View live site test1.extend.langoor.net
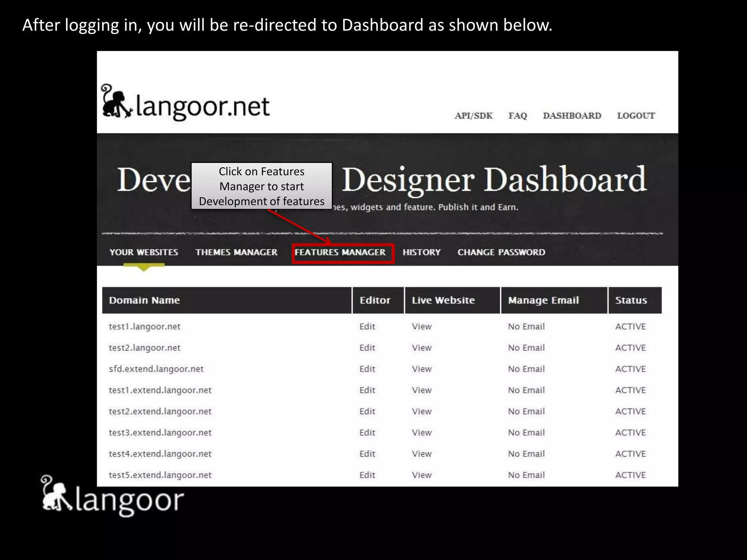The width and height of the screenshot is (747, 560). click(422, 390)
